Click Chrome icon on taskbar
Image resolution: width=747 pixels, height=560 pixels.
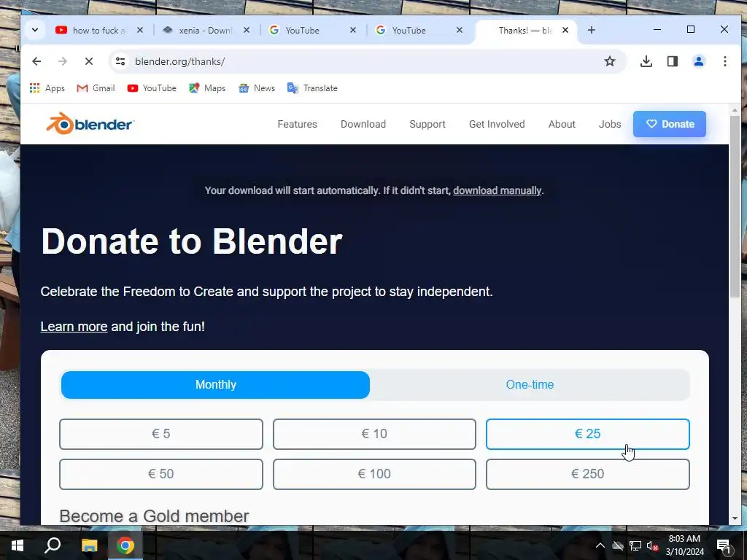(x=125, y=545)
